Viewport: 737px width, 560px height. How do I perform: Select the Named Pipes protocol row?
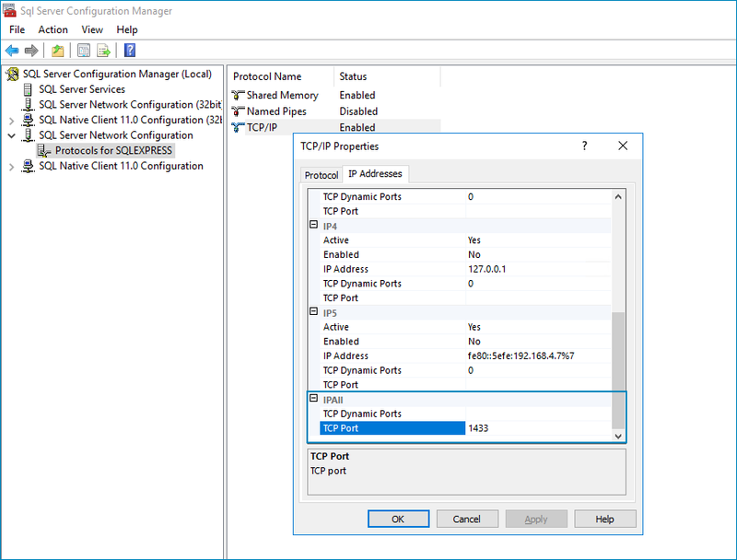click(335, 111)
